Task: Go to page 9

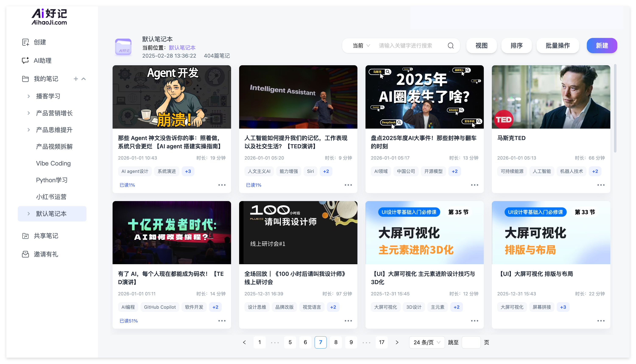Action: click(x=351, y=342)
